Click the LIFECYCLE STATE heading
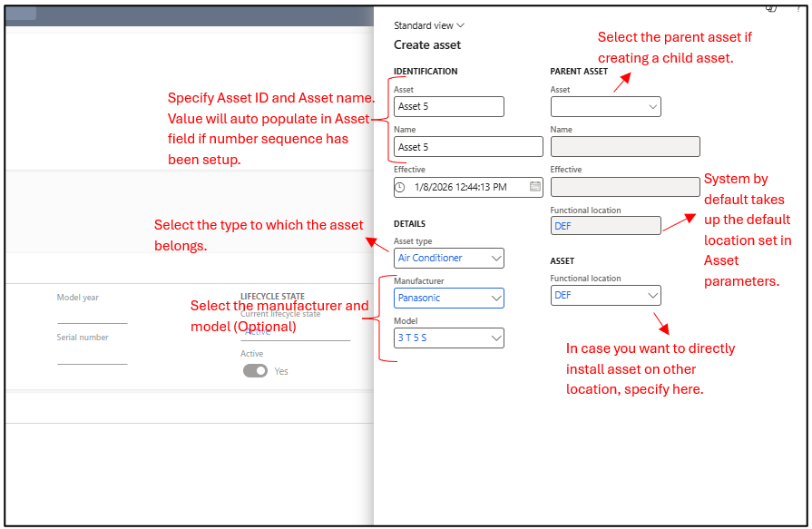812x529 pixels. click(272, 297)
